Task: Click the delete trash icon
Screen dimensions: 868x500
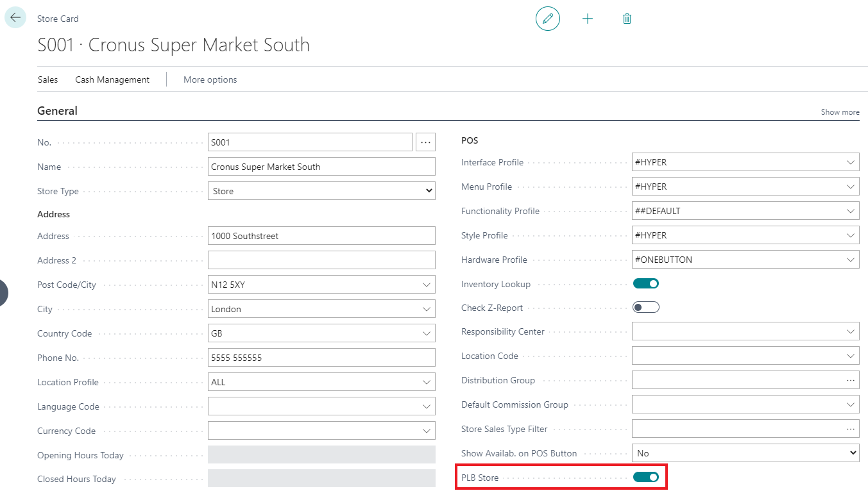Action: tap(627, 19)
